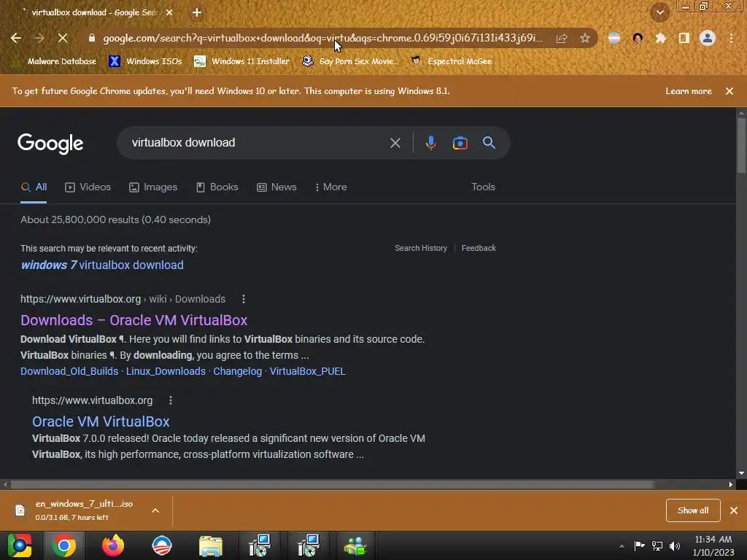This screenshot has width=747, height=560.
Task: Close the downloads bar
Action: click(x=734, y=510)
